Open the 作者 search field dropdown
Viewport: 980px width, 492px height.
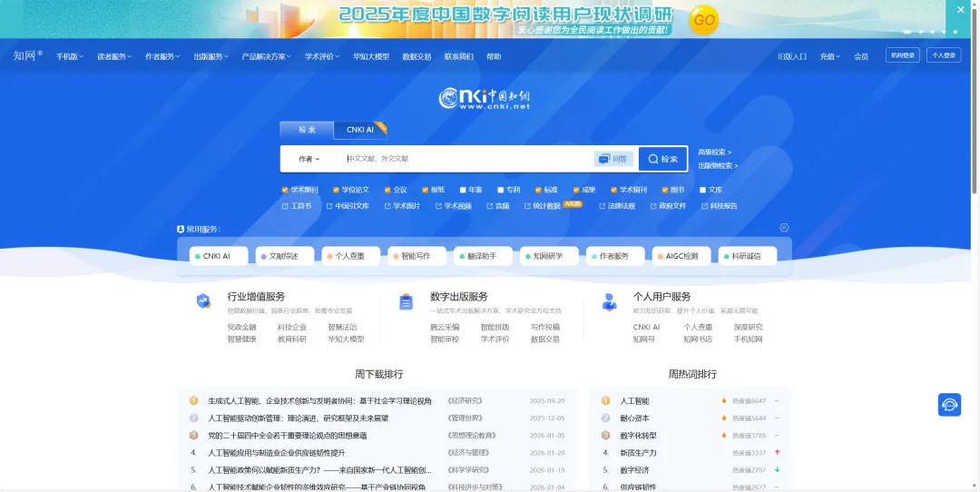[x=309, y=159]
